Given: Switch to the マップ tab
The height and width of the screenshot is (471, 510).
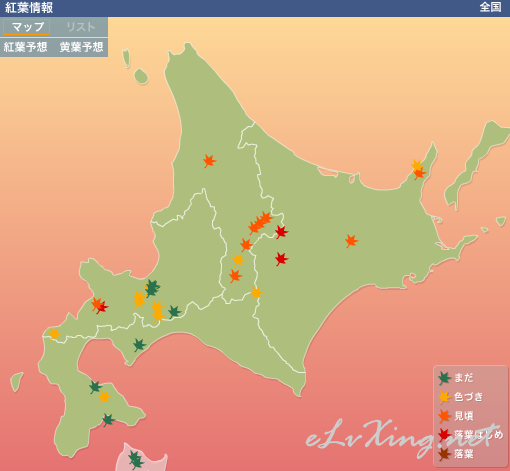Looking at the screenshot, I should tap(27, 27).
